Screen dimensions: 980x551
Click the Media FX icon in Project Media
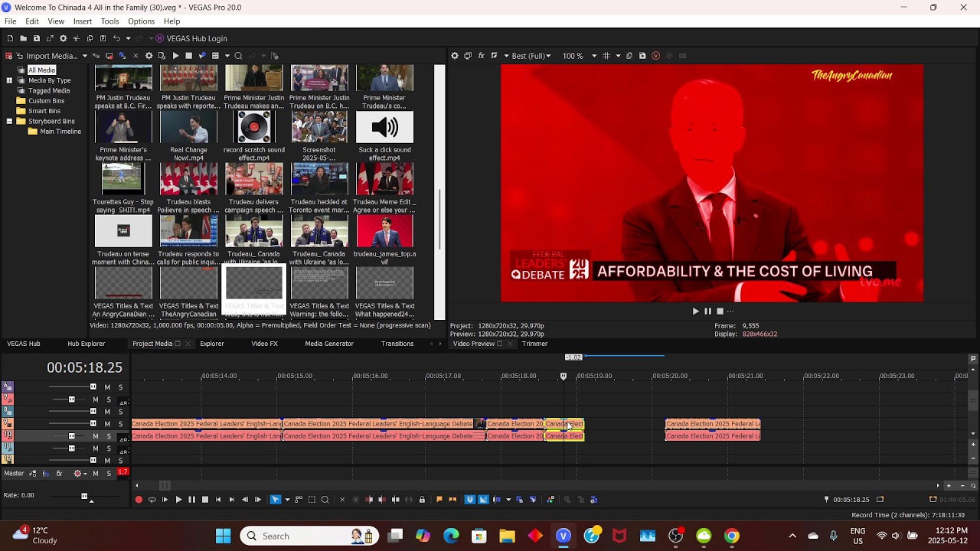coord(162,56)
